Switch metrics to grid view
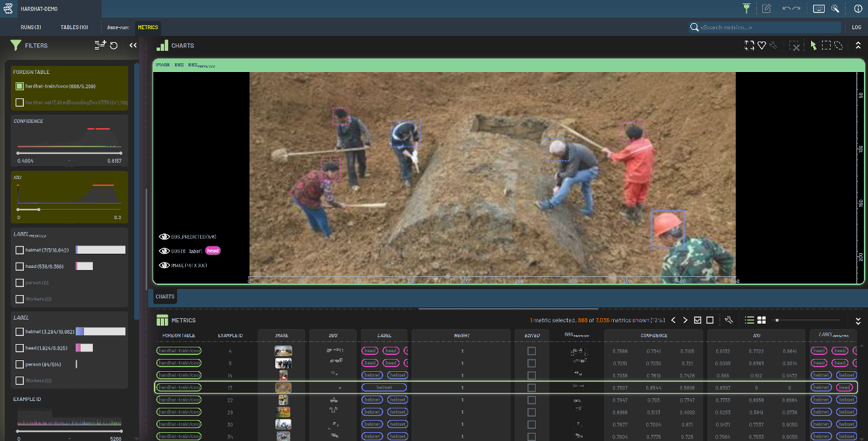868x441 pixels. coord(762,320)
